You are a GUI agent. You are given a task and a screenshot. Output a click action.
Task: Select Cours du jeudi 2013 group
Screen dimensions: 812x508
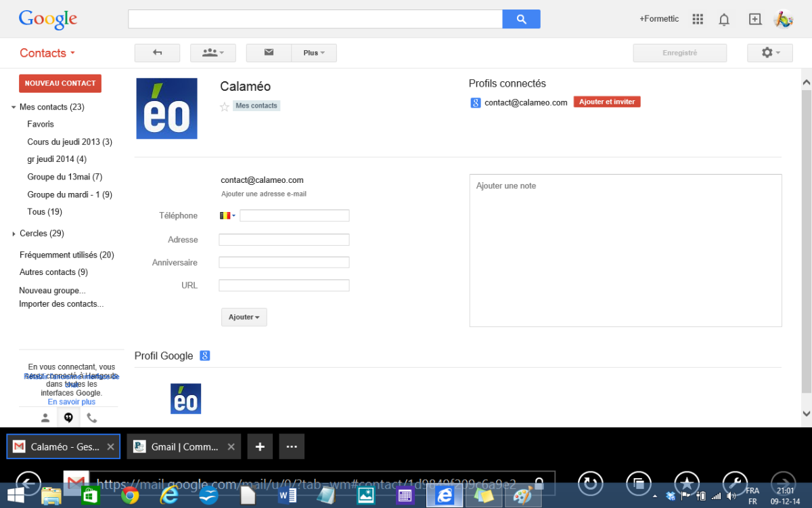70,142
